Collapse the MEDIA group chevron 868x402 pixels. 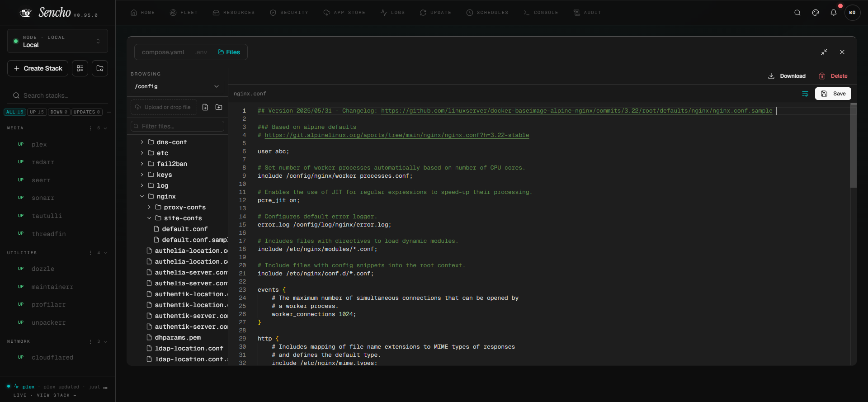[105, 128]
